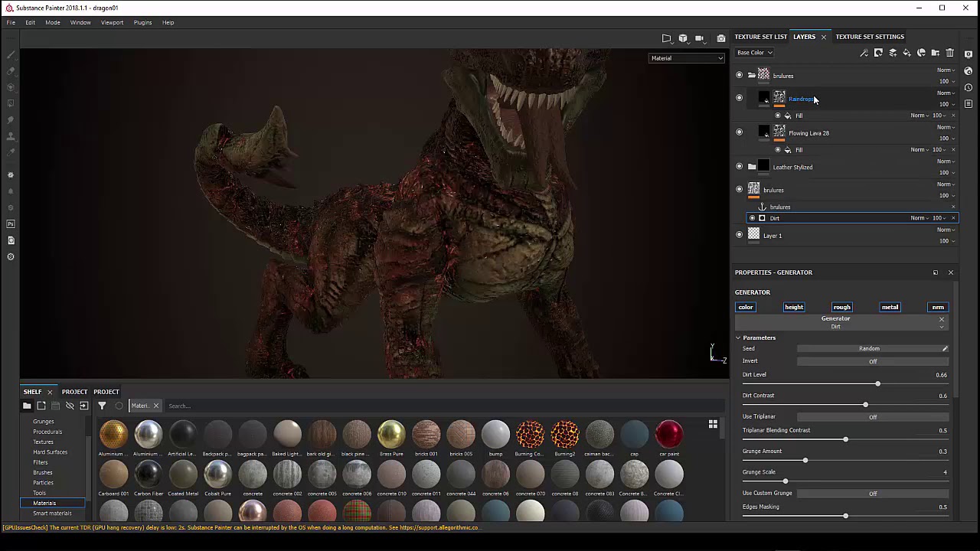Viewport: 980px width, 551px height.
Task: Open Base Color channel dropdown
Action: point(754,53)
